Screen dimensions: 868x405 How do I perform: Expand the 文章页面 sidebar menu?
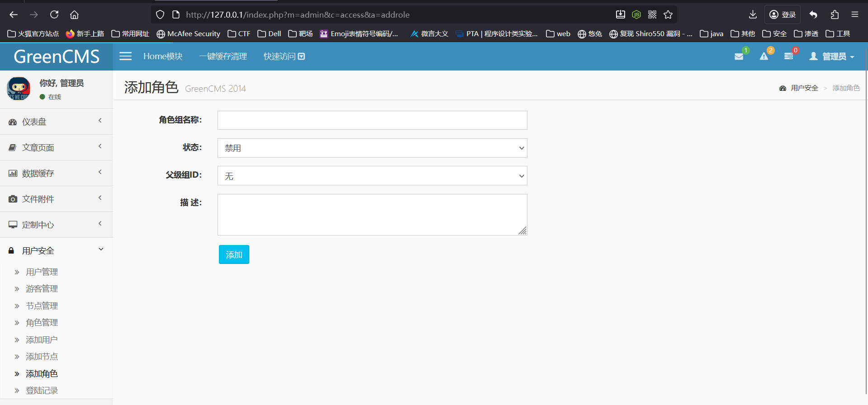click(56, 147)
